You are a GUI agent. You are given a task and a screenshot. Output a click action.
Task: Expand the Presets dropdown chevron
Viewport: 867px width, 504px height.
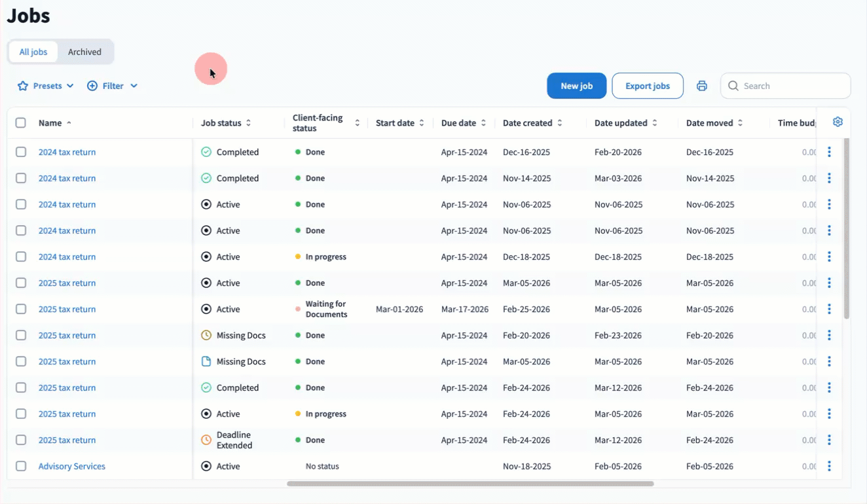(70, 86)
